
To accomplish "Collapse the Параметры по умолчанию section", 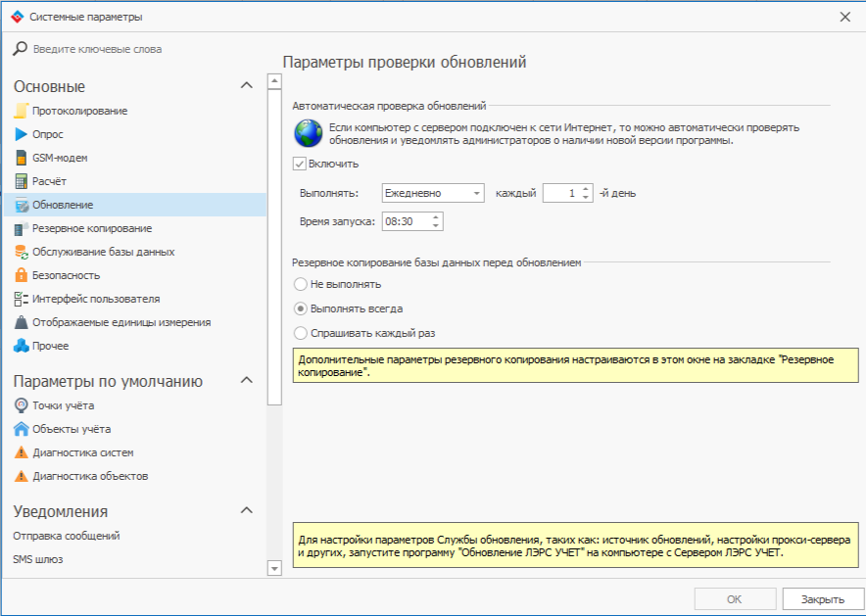I will click(247, 380).
